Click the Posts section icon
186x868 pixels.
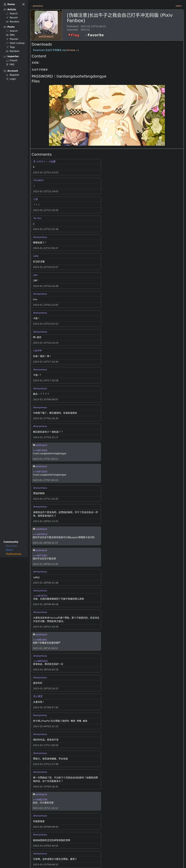[5, 27]
